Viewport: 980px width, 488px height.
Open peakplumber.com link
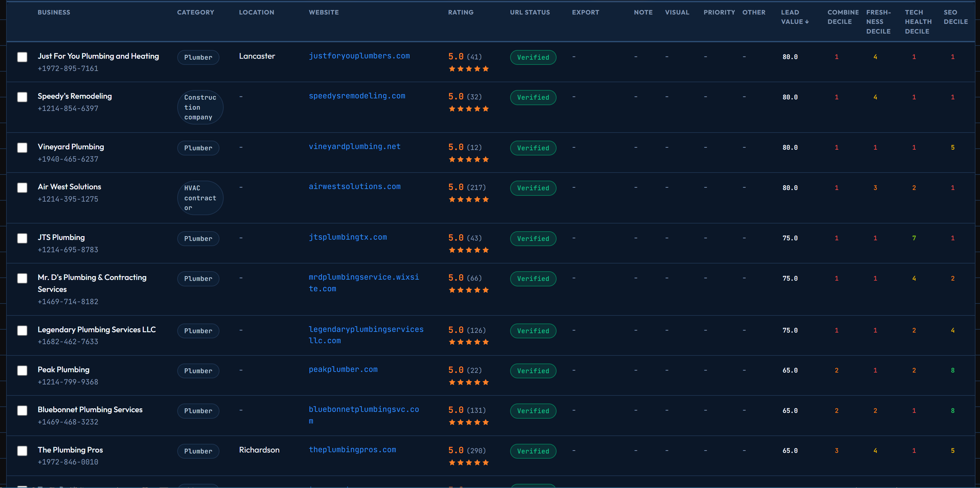[343, 370]
